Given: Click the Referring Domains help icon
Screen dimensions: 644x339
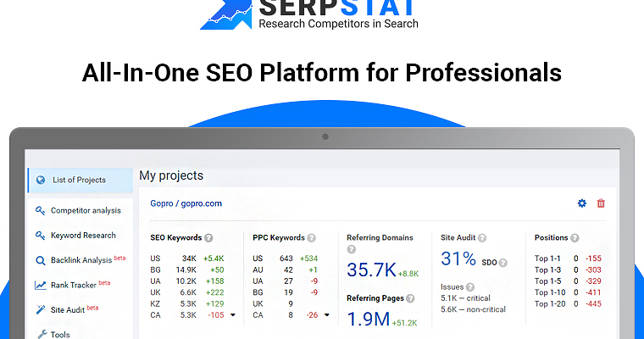Looking at the screenshot, I should click(352, 249).
